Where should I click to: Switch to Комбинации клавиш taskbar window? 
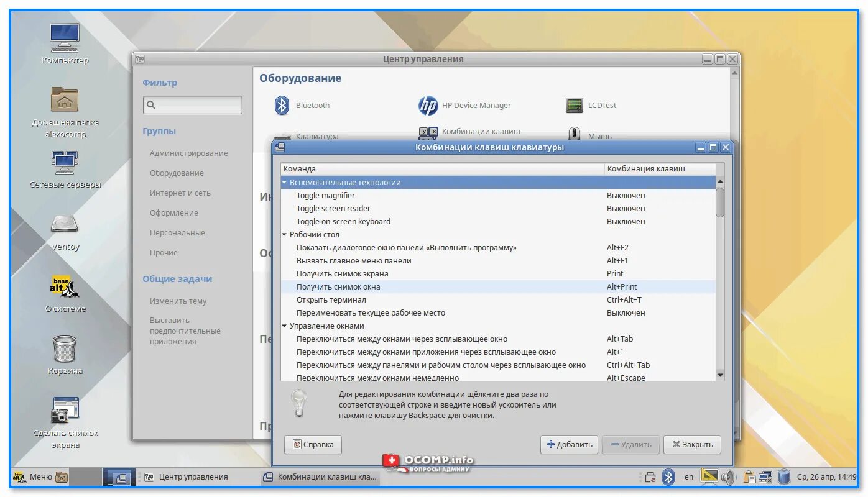pos(320,477)
